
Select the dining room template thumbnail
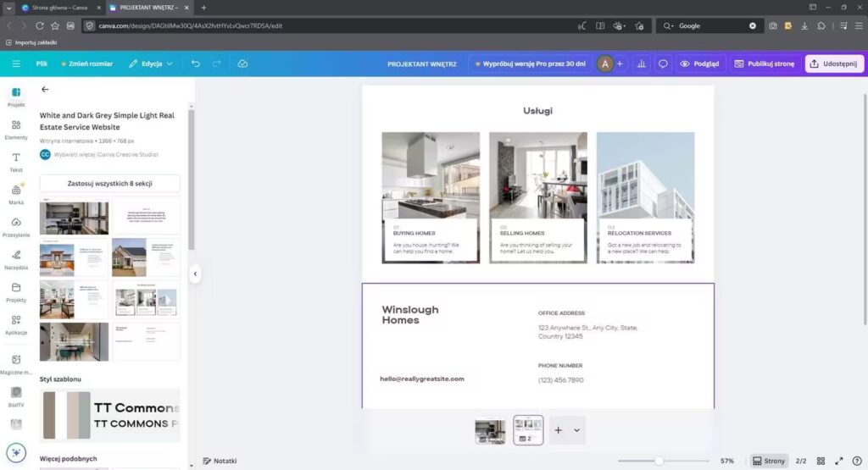[x=75, y=218]
